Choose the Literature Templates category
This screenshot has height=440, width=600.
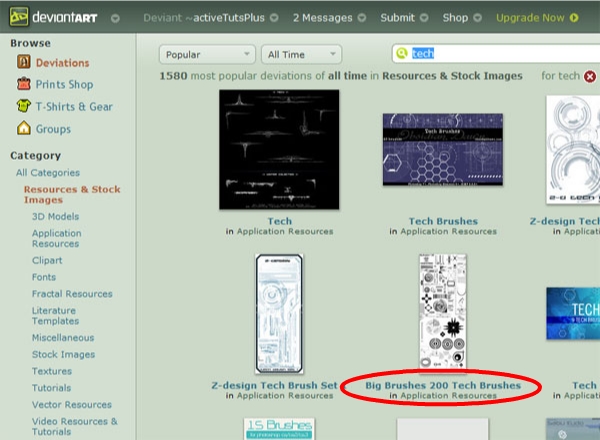(55, 316)
